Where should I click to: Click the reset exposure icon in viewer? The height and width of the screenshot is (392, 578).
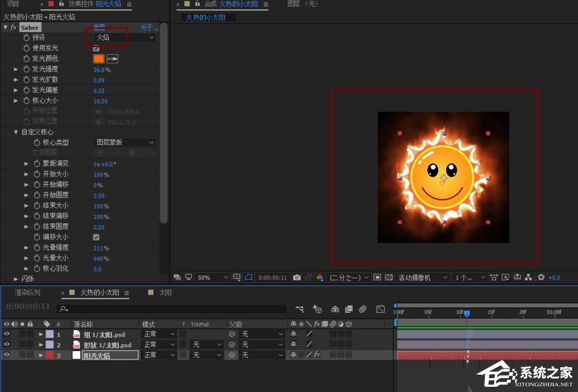541,278
